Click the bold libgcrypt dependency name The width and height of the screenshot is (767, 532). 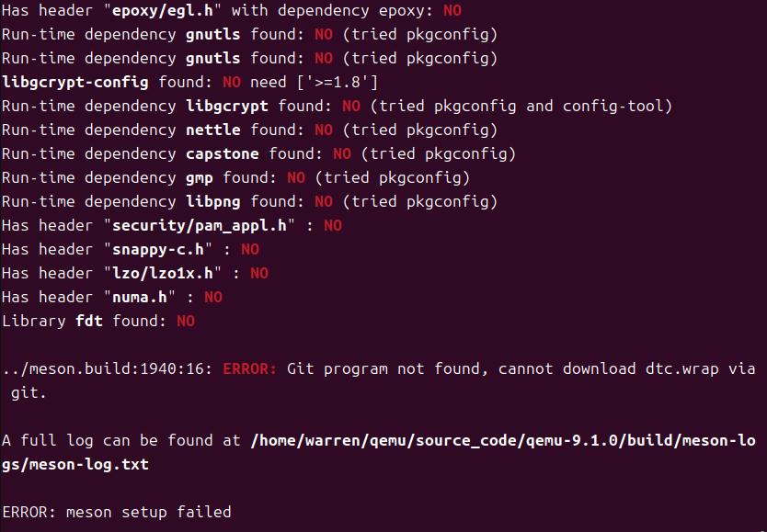pyautogui.click(x=227, y=106)
